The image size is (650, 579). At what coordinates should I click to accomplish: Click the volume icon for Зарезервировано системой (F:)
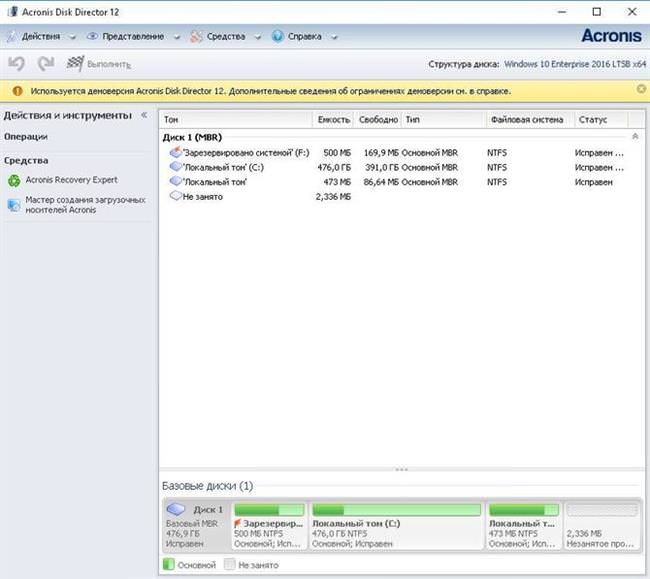tap(176, 152)
